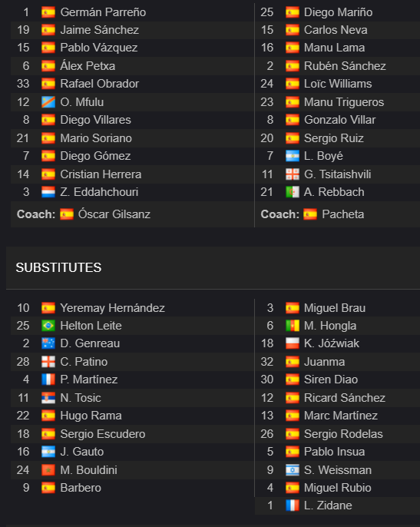Click the Brazil flag beside Helton Leite
Viewport: 420px width, 527px height.
(x=48, y=326)
